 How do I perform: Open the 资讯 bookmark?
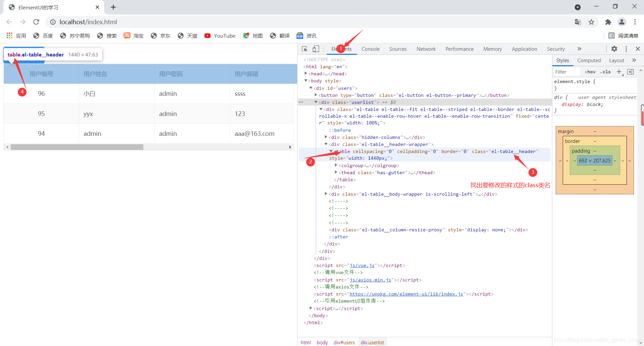307,36
